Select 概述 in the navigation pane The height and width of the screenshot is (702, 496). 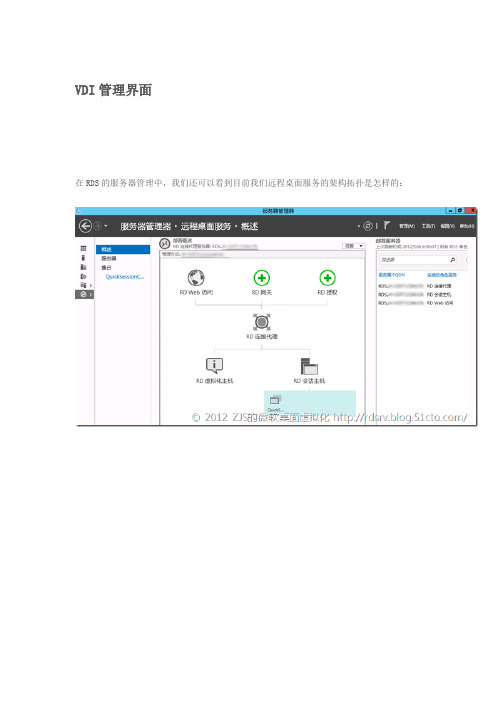123,249
